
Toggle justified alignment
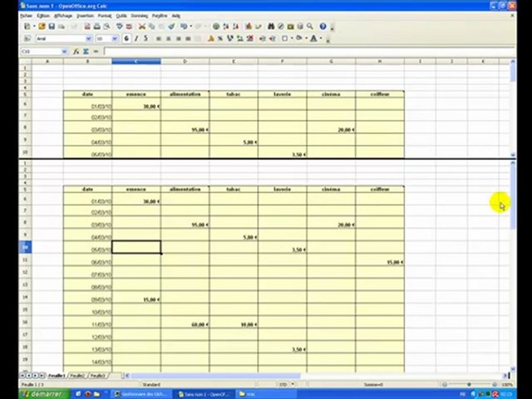point(188,39)
